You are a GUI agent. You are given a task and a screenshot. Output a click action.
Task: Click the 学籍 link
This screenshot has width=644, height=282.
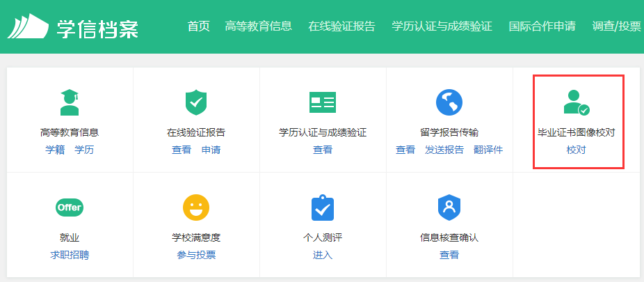pyautogui.click(x=55, y=150)
